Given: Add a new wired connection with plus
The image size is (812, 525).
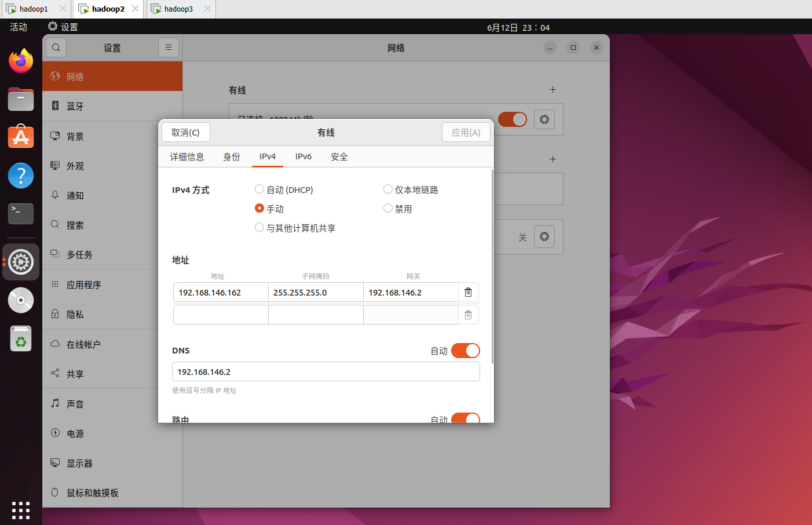Looking at the screenshot, I should (553, 90).
